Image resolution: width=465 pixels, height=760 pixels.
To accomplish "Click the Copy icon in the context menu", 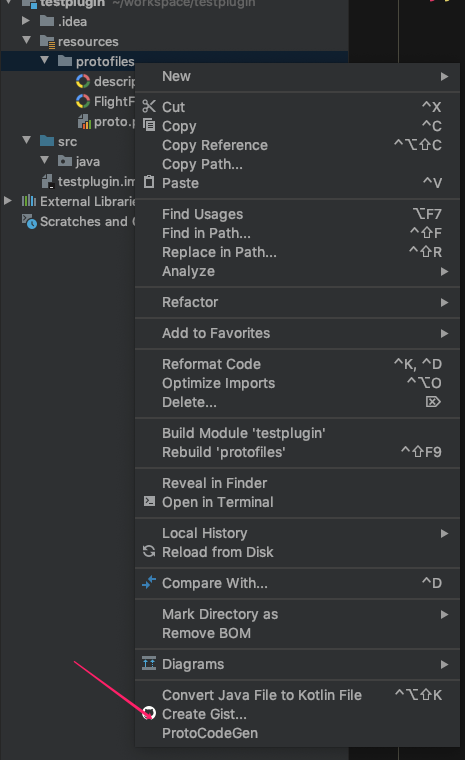I will click(149, 125).
